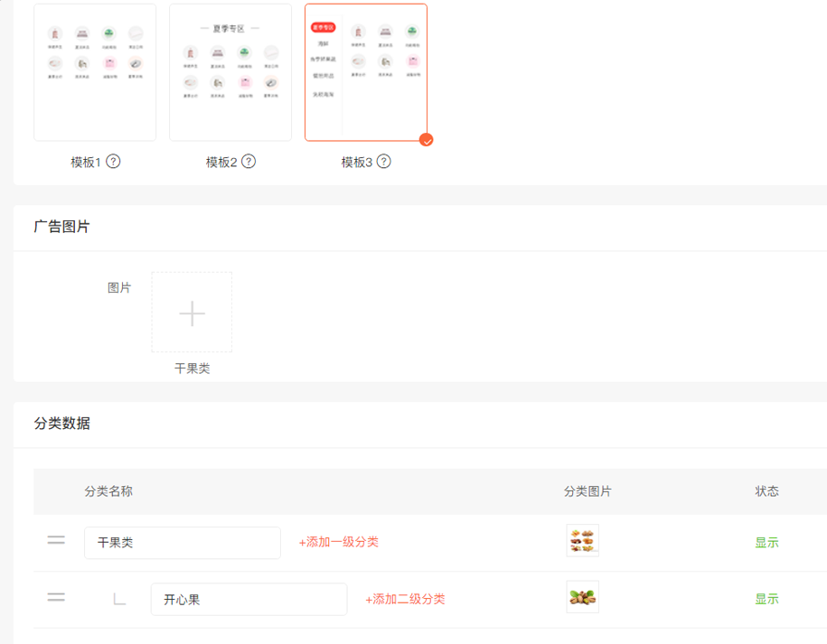The height and width of the screenshot is (644, 827).
Task: Click the orange checkmark badge on 模板3
Action: [427, 140]
